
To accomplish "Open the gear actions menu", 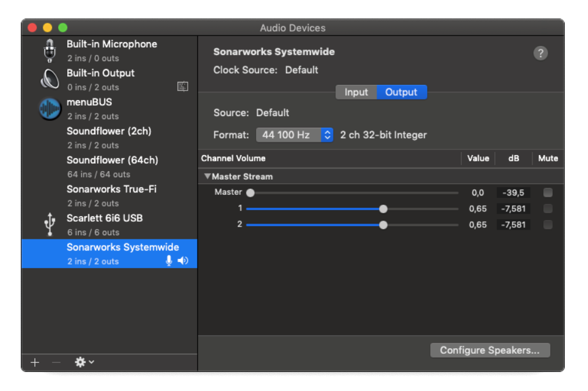I will click(x=84, y=362).
